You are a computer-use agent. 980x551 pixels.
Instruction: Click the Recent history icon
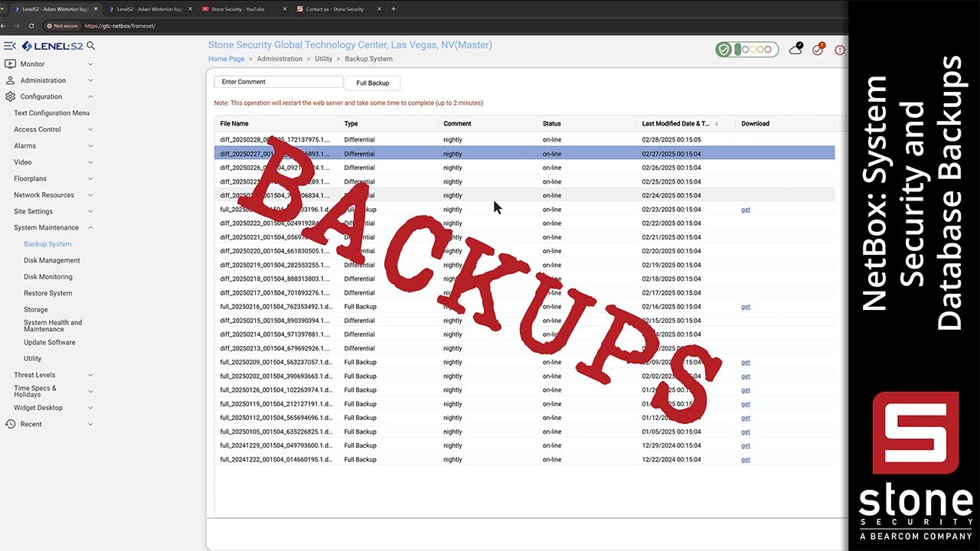[10, 424]
